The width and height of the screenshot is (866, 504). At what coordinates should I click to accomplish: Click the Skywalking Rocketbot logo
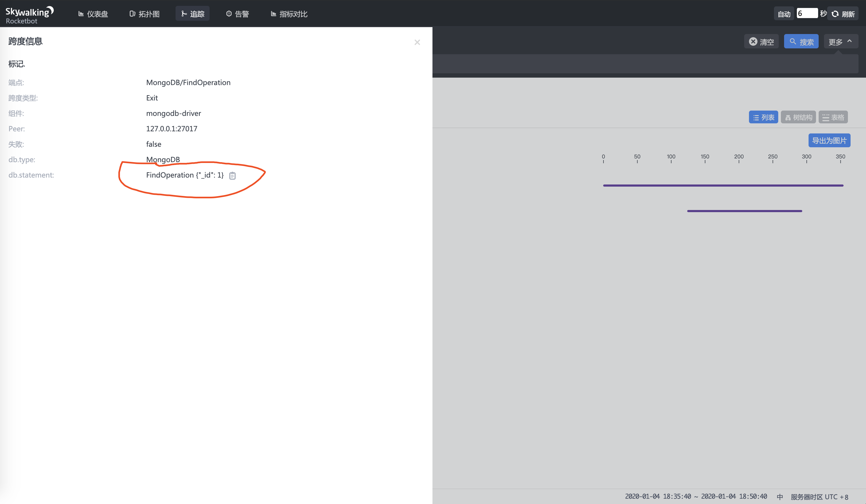click(x=29, y=15)
